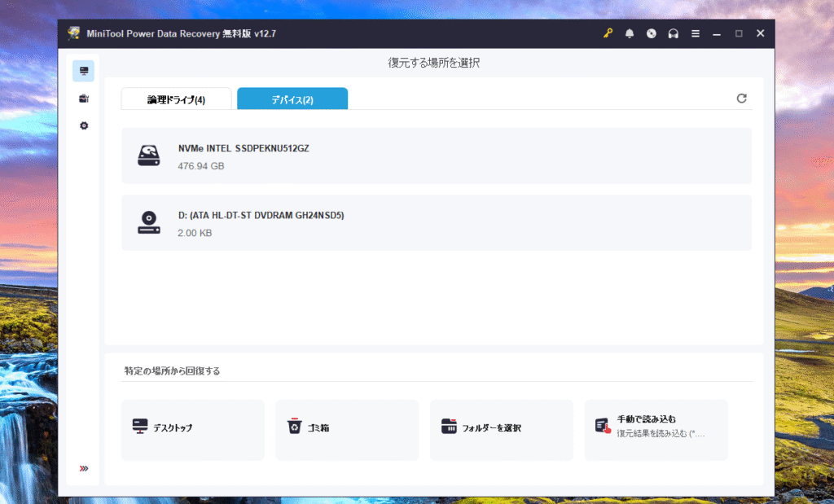Screen dimensions: 834x504
Task: Click フォルダーを選択 to pick a folder
Action: coord(502,428)
